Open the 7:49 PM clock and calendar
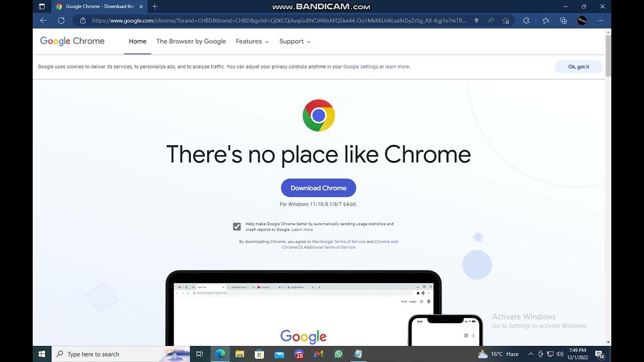 578,354
